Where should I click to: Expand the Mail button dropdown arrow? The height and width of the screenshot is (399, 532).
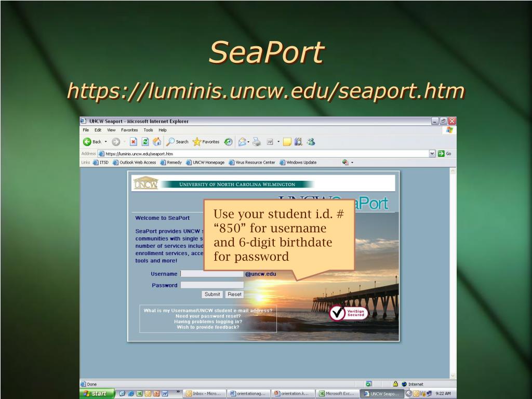tap(249, 142)
